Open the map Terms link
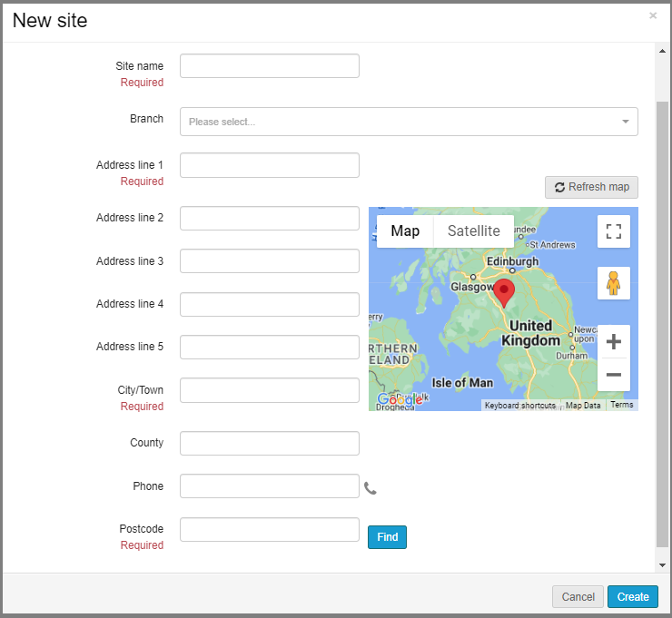Viewport: 672px width, 618px height. click(621, 405)
